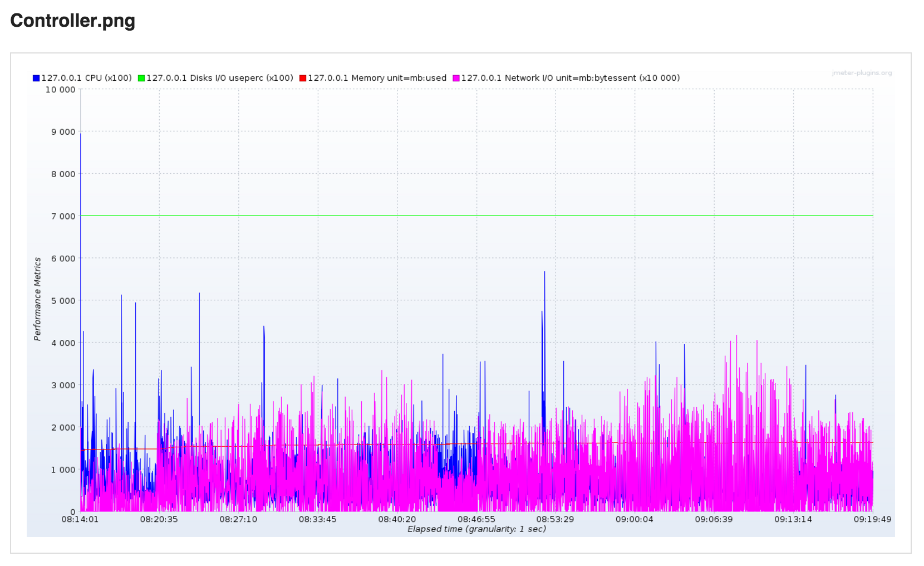Screen dimensions: 924x566
Task: Click the 08:53:29 time label
Action: click(555, 519)
